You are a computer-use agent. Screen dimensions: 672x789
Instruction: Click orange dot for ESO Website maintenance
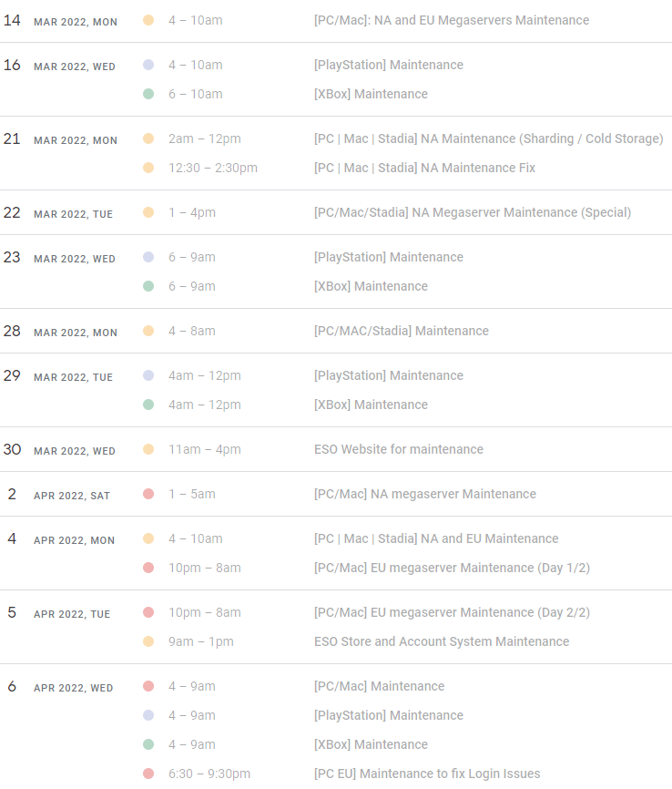click(x=148, y=449)
